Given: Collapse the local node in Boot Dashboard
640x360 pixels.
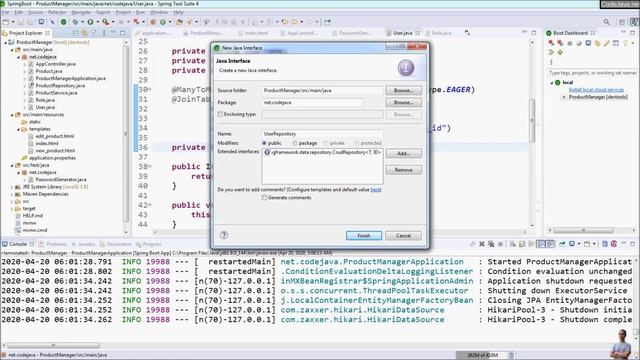Looking at the screenshot, I should pos(552,82).
